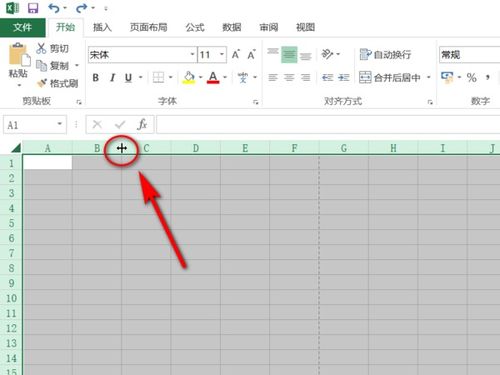Expand the fill color dropdown arrow
The height and width of the screenshot is (375, 500).
pos(200,78)
